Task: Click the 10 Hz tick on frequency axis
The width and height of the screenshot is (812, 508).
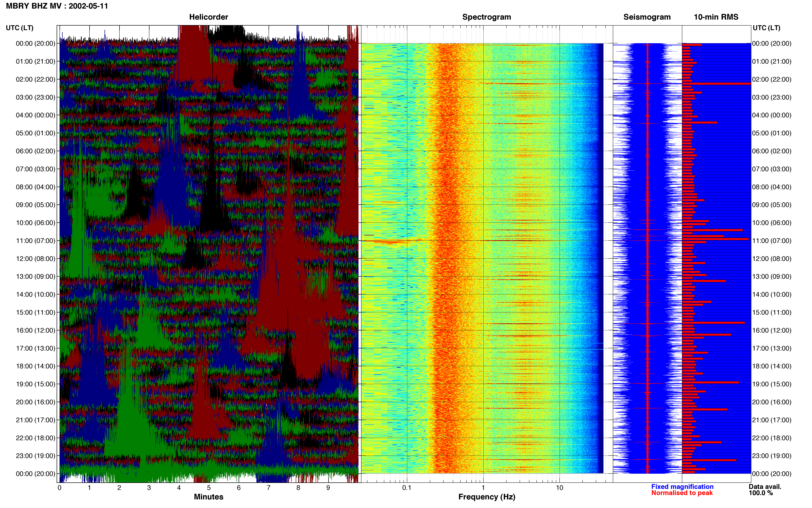Action: (559, 488)
